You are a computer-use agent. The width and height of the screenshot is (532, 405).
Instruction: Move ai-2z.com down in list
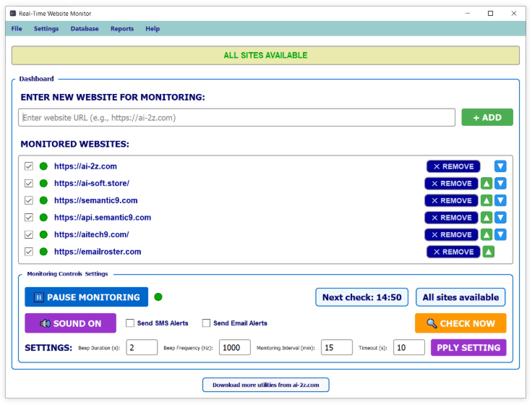[x=500, y=166]
